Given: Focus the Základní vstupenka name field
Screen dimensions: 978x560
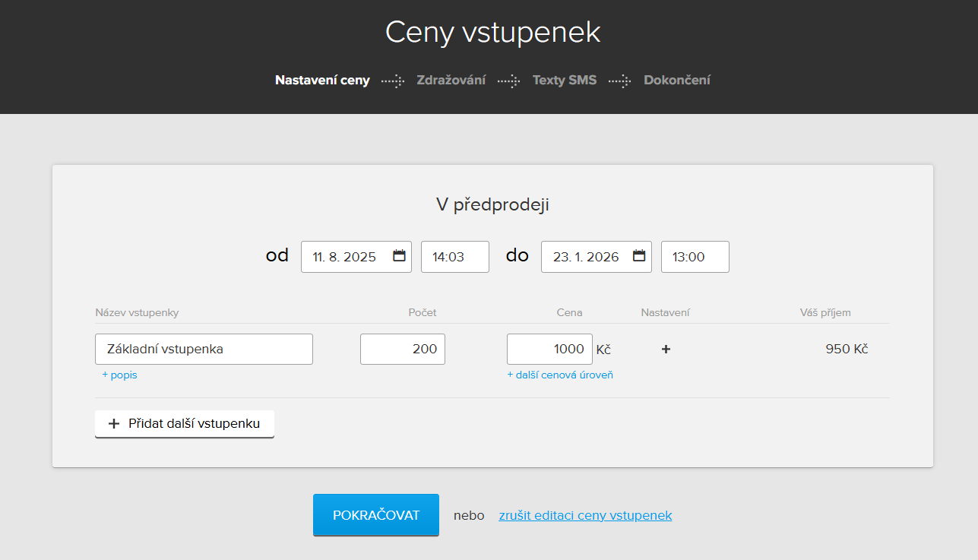Looking at the screenshot, I should tap(204, 350).
